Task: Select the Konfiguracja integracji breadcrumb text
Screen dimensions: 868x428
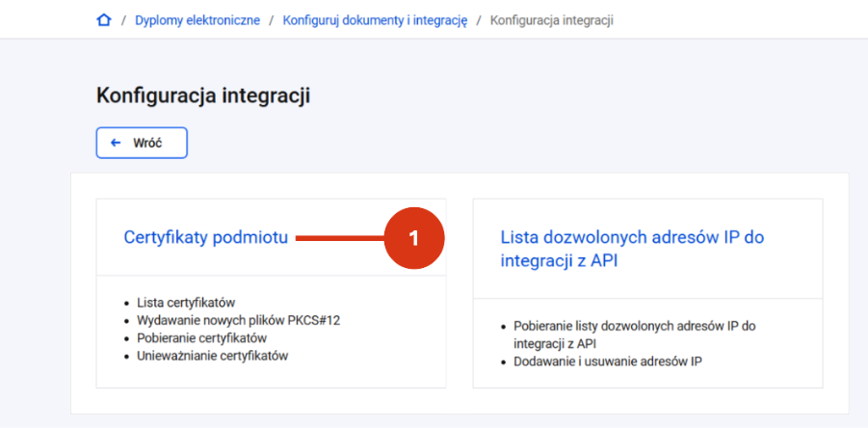Action: coord(552,21)
